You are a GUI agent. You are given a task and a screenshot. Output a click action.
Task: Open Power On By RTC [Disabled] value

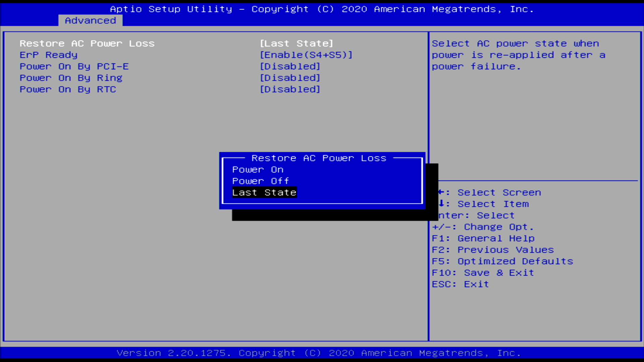click(x=290, y=89)
